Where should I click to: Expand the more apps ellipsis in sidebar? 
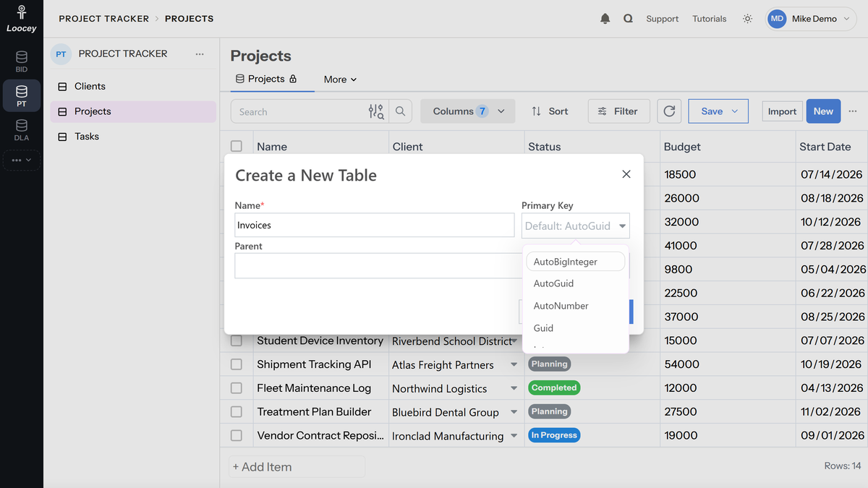coord(22,160)
